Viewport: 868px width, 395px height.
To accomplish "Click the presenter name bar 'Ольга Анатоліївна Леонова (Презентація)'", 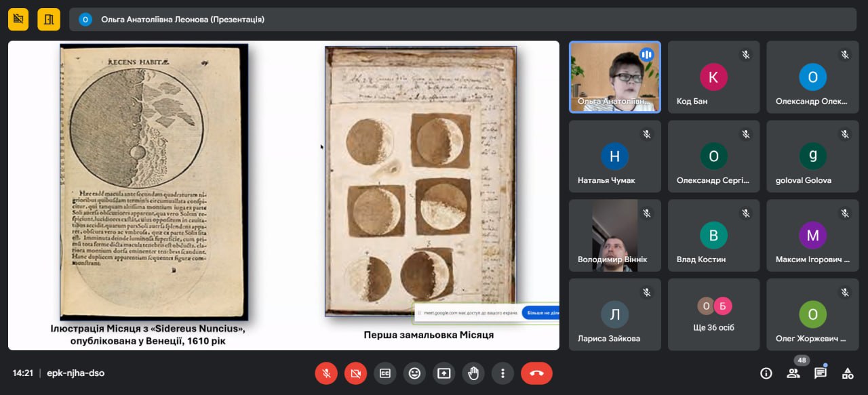I will pyautogui.click(x=463, y=20).
